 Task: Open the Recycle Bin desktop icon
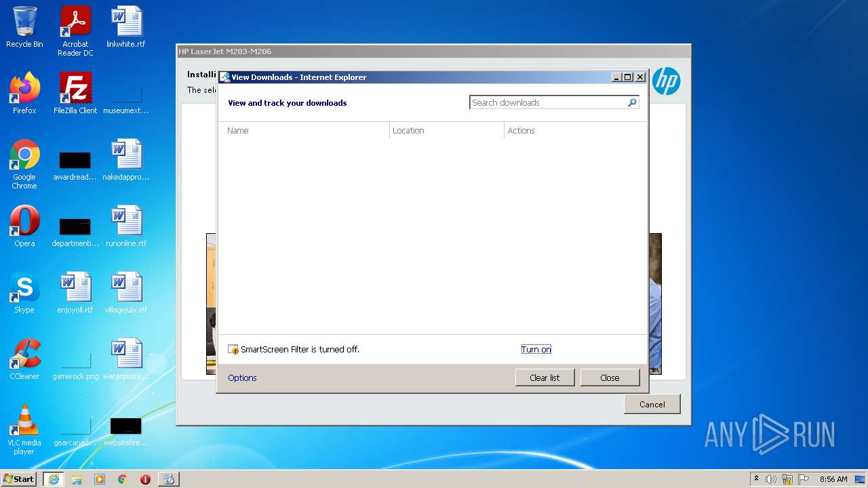[x=24, y=27]
